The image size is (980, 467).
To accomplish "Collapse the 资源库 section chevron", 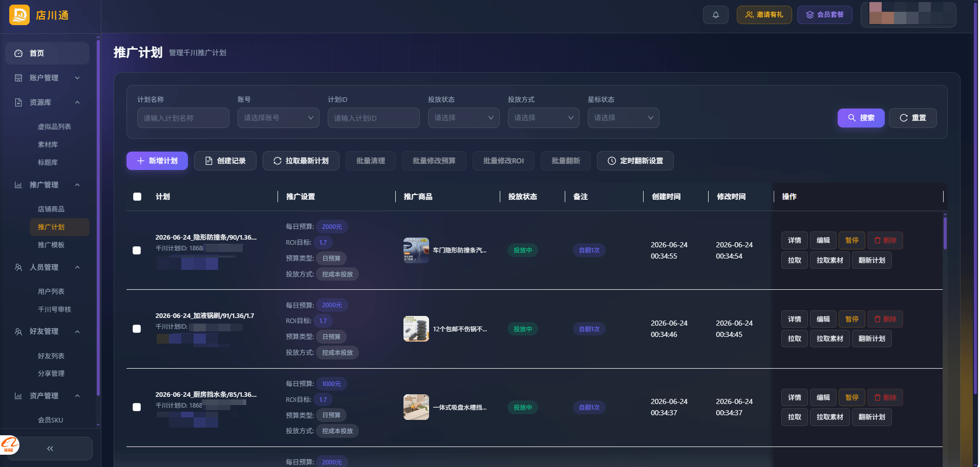I will tap(77, 102).
